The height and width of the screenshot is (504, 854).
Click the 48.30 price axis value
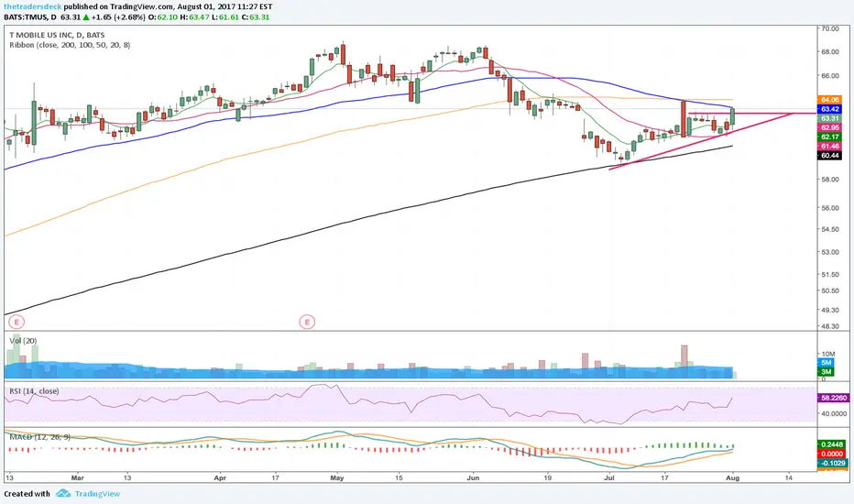coord(830,326)
